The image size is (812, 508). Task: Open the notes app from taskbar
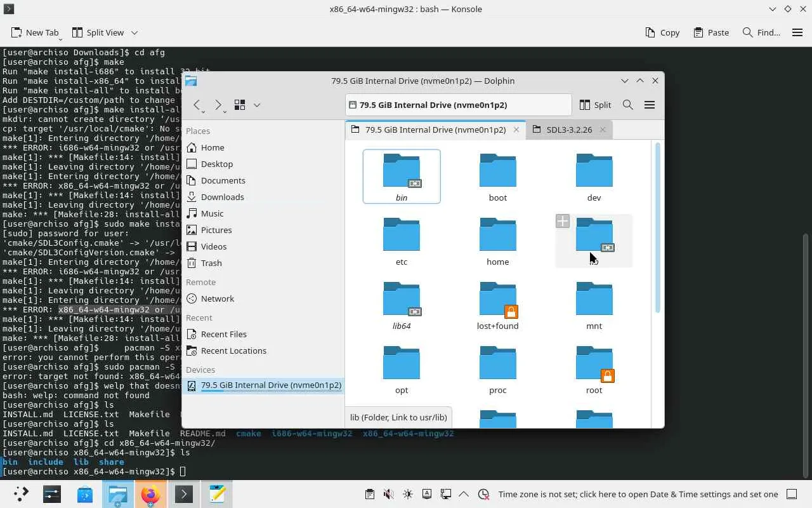coord(217,494)
